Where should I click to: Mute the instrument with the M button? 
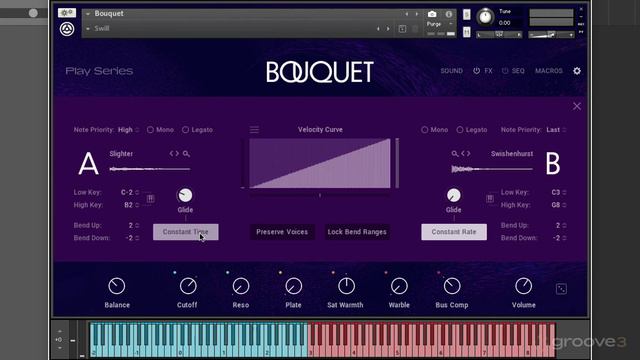pyautogui.click(x=467, y=32)
